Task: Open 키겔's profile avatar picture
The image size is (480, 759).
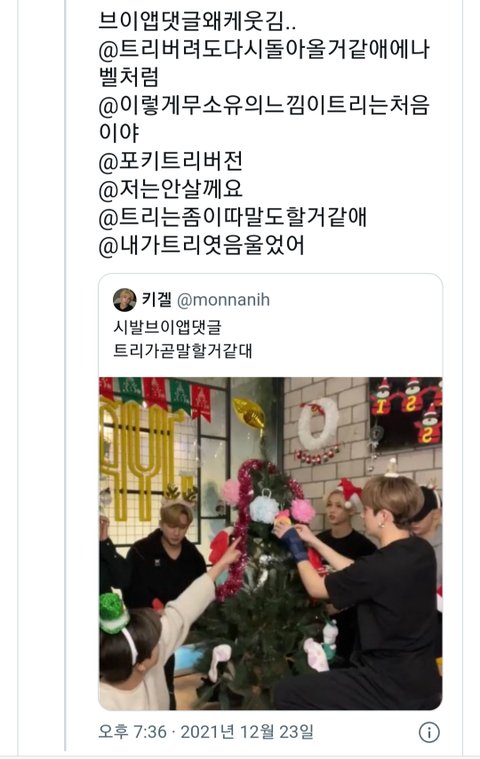Action: click(124, 300)
